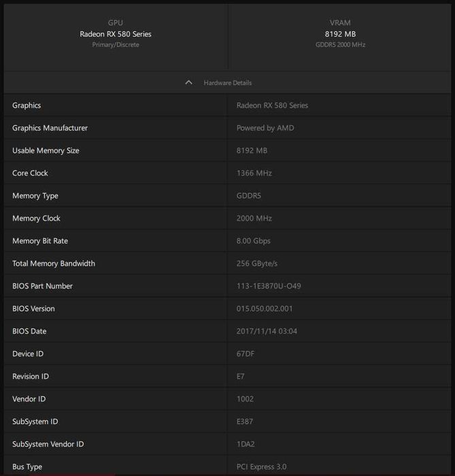Viewport: 455px width, 476px height.
Task: Click the BIOS Version 015.050.002.001 value
Action: tap(265, 309)
